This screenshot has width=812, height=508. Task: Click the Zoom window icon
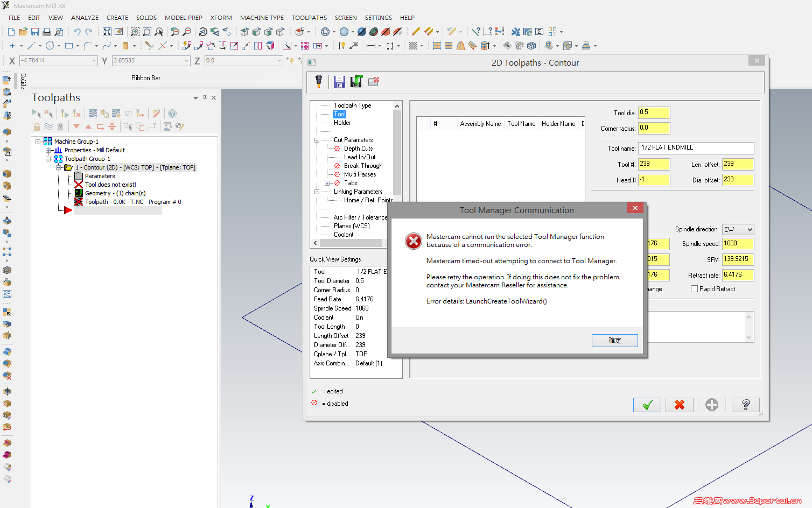pyautogui.click(x=135, y=32)
